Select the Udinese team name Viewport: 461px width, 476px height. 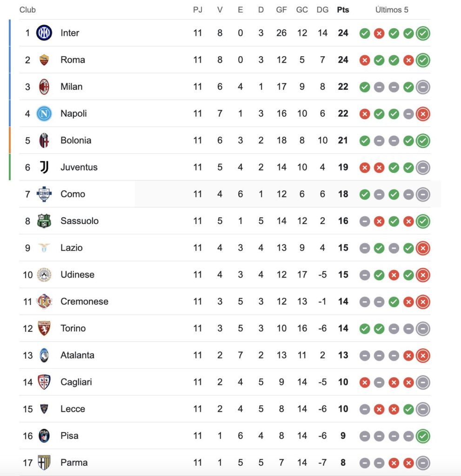click(x=77, y=275)
